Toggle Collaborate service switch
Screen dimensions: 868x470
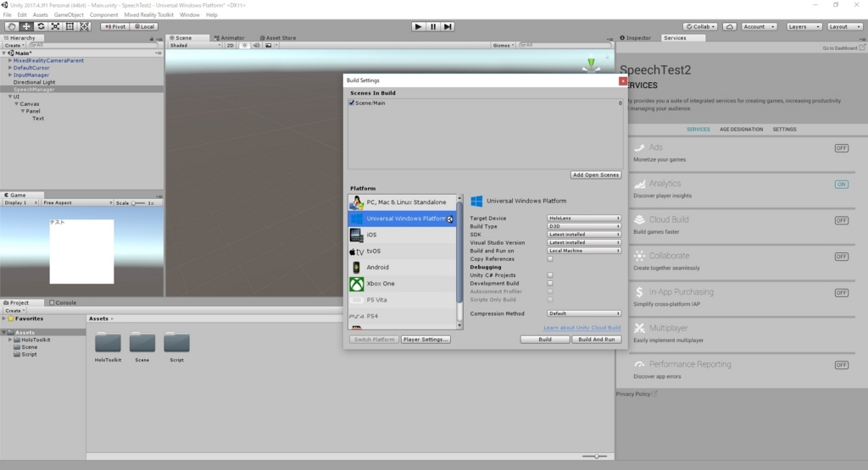coord(842,257)
